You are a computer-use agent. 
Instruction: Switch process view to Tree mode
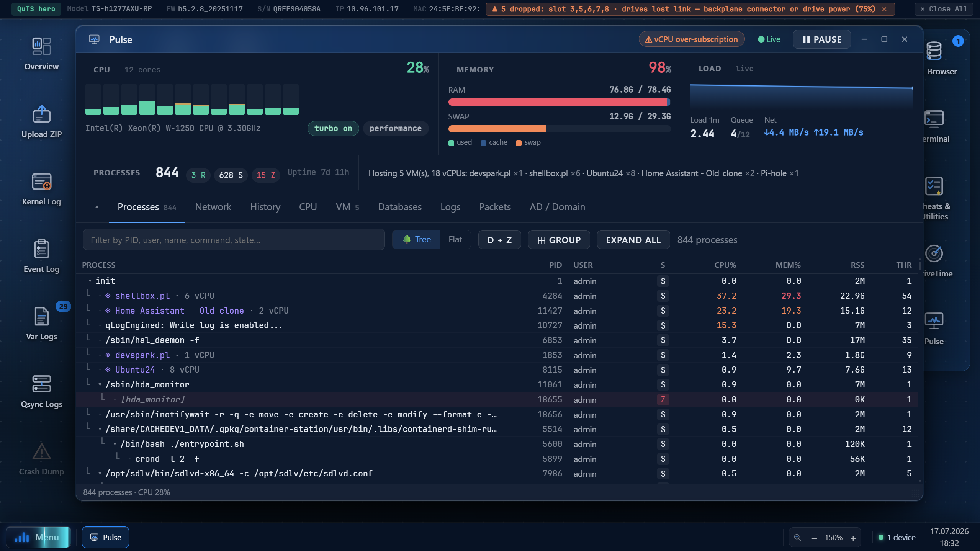pyautogui.click(x=416, y=240)
